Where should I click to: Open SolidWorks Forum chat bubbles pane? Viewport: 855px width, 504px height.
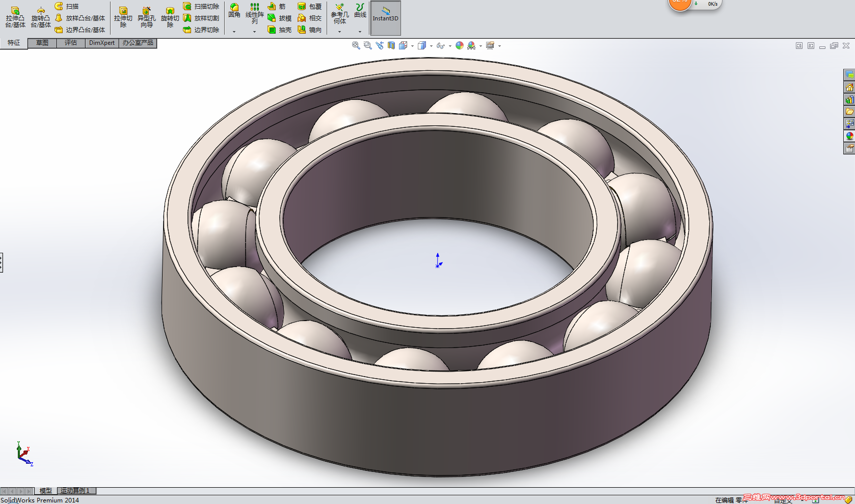[849, 75]
